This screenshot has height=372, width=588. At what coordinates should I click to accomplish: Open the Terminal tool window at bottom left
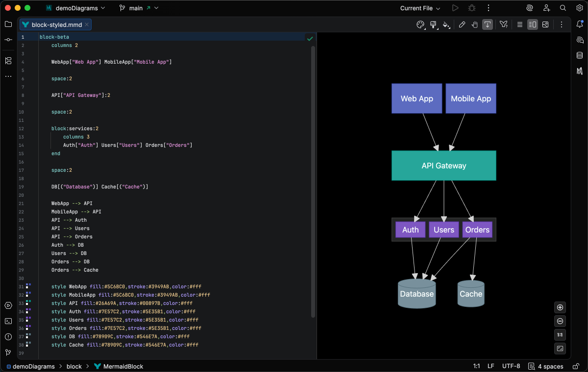click(x=8, y=321)
